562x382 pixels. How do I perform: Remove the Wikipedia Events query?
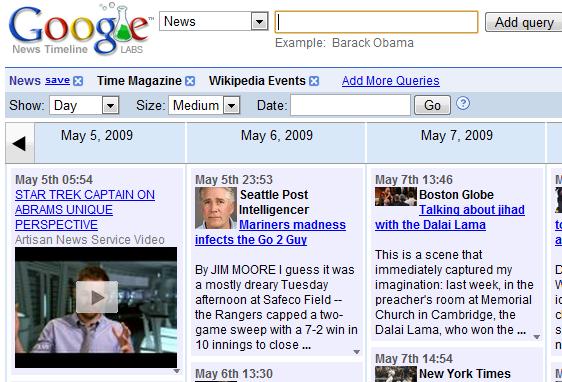314,81
